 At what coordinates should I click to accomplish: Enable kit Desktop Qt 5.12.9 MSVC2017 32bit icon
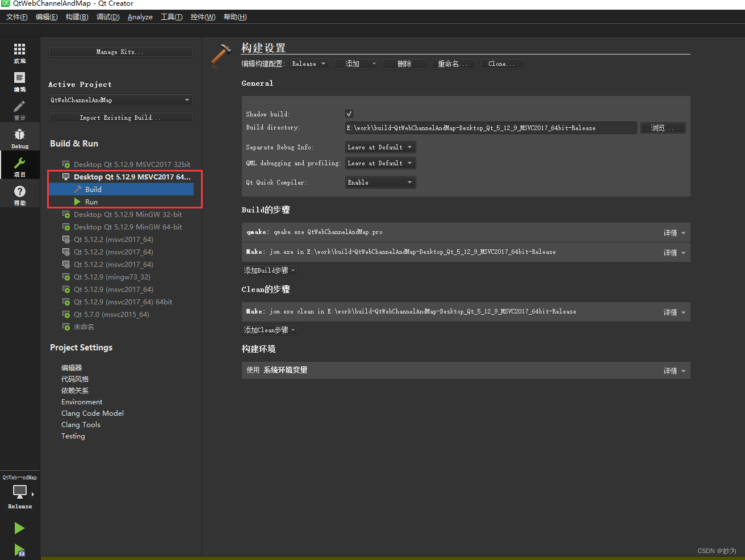point(66,165)
